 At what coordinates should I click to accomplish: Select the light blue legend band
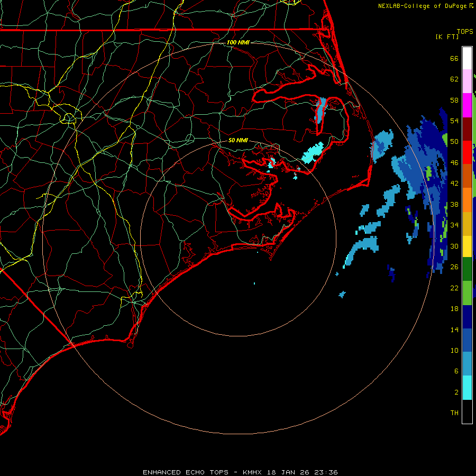467,364
